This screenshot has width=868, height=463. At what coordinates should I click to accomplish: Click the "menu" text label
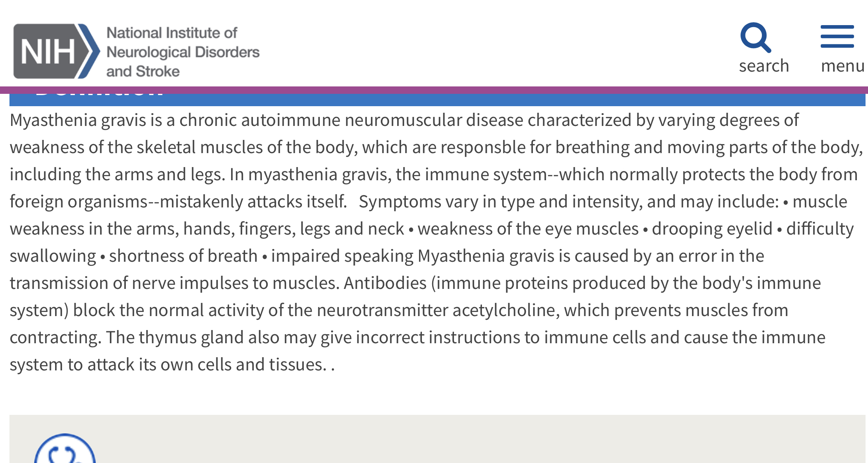pyautogui.click(x=843, y=66)
